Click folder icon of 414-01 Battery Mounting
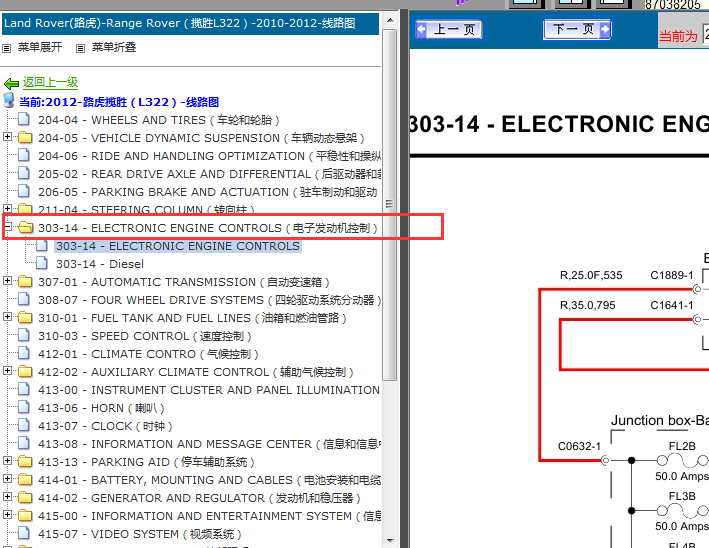Screen dimensions: 709x548 click(25, 480)
